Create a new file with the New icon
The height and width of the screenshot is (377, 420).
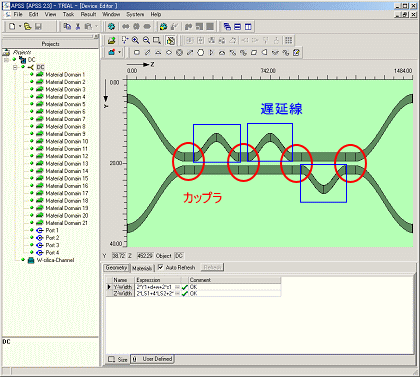12,27
